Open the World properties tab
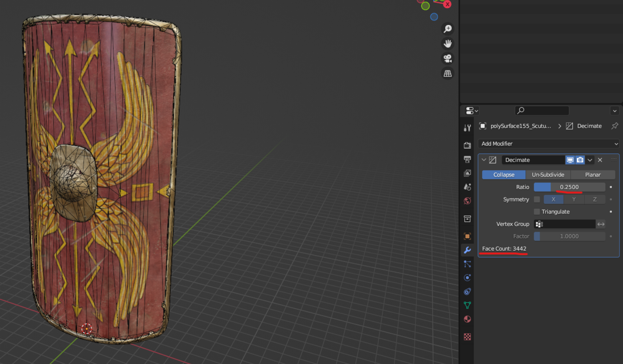Screen dimensions: 623x364 (467, 201)
